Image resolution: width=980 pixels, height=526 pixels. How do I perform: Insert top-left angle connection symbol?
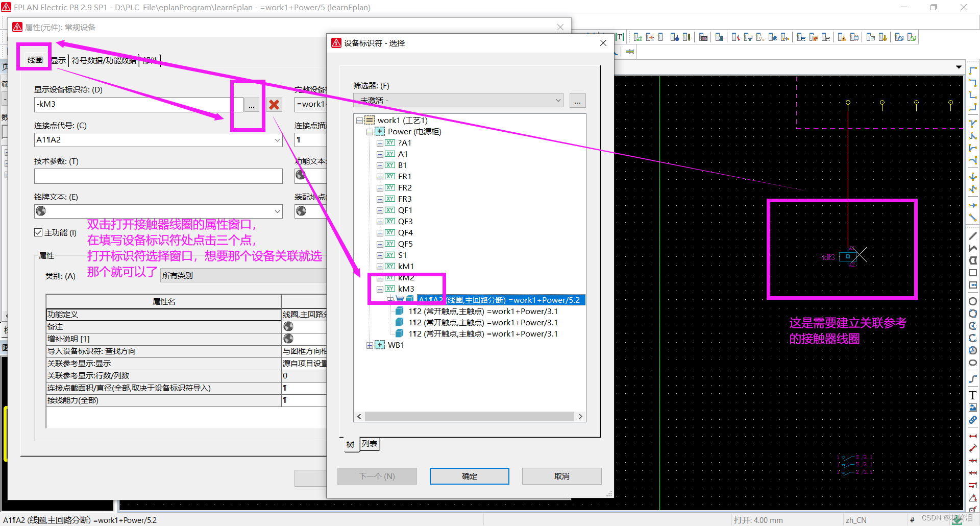point(973,70)
